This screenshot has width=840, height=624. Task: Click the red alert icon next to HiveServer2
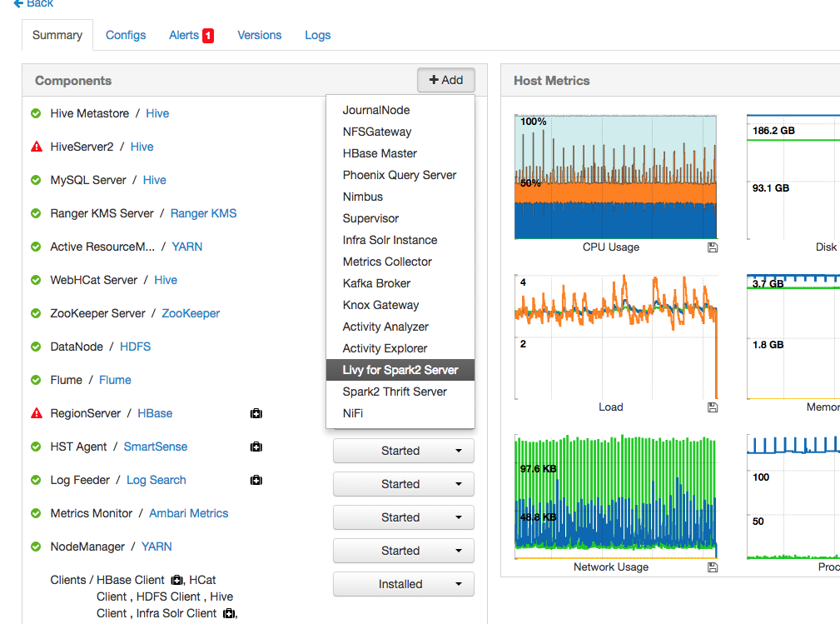coord(35,147)
